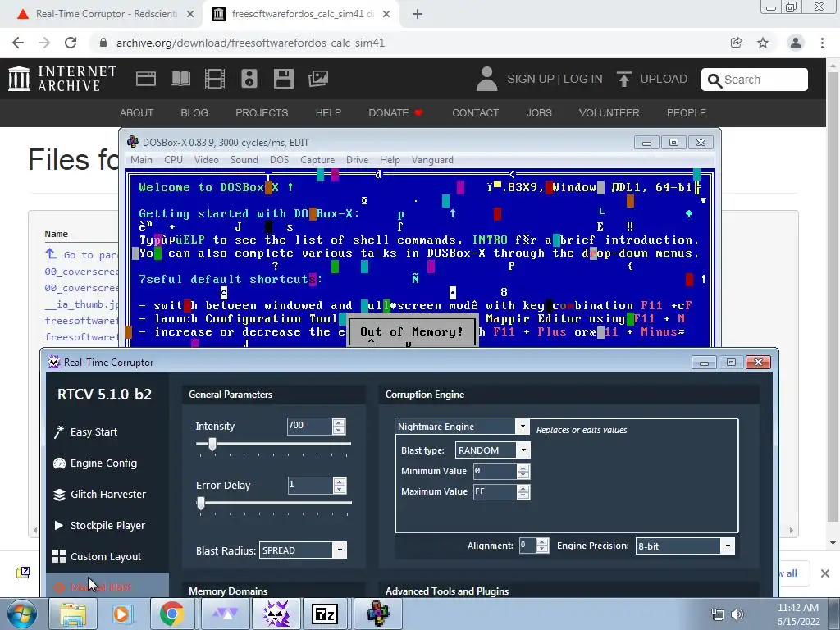The height and width of the screenshot is (630, 840).
Task: Open Internet Archive video film icon
Action: coord(214,79)
